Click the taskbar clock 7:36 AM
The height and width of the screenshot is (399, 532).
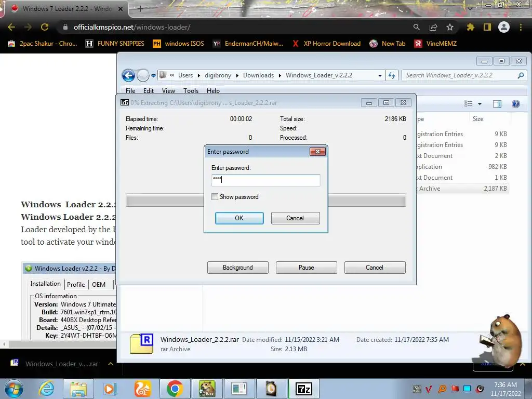(x=505, y=389)
